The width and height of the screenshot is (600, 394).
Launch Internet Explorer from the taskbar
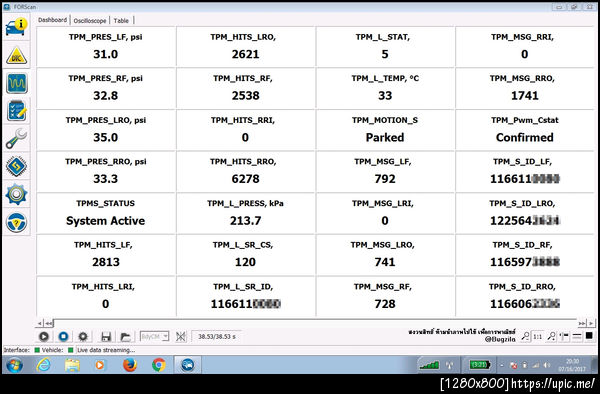43,365
